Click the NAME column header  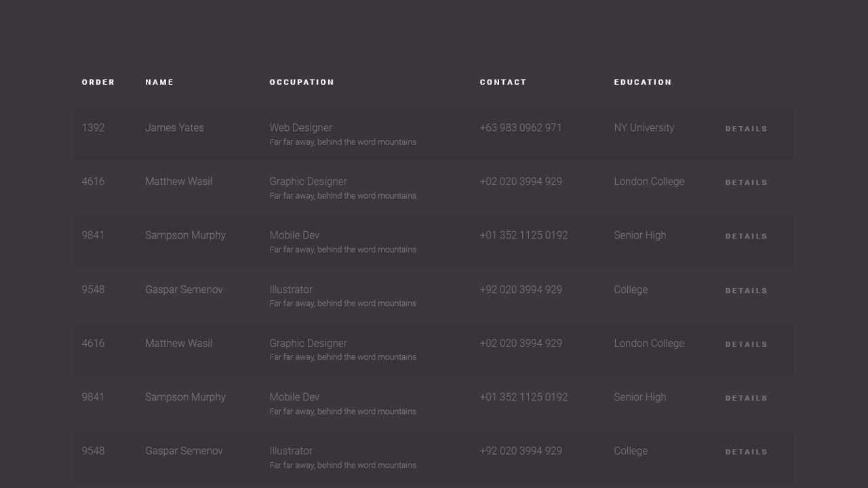pos(159,82)
